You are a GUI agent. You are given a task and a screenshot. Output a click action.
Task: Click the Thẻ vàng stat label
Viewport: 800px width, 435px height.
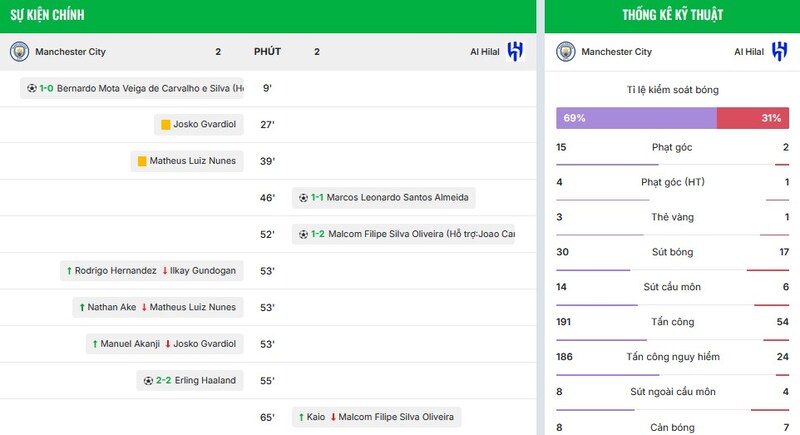point(672,217)
